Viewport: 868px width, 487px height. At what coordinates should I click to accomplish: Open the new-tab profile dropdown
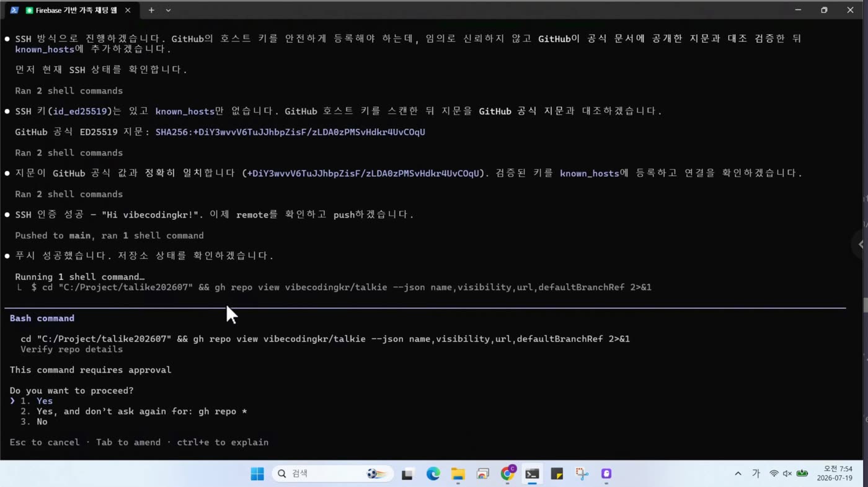click(x=168, y=11)
